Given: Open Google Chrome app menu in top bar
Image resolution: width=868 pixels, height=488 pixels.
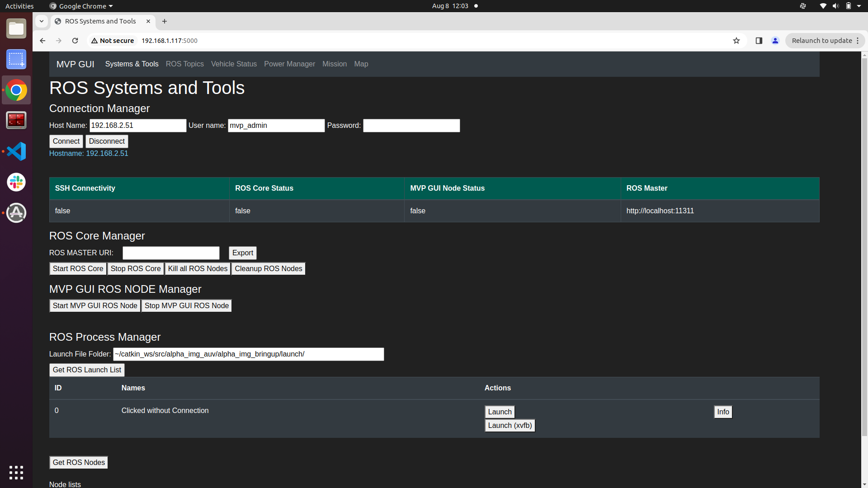Looking at the screenshot, I should point(81,6).
